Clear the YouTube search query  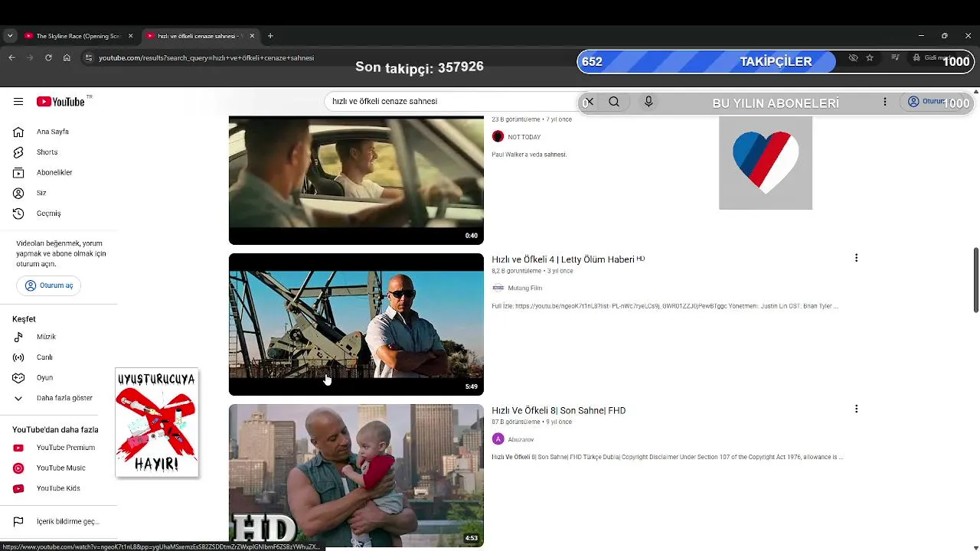tap(588, 102)
